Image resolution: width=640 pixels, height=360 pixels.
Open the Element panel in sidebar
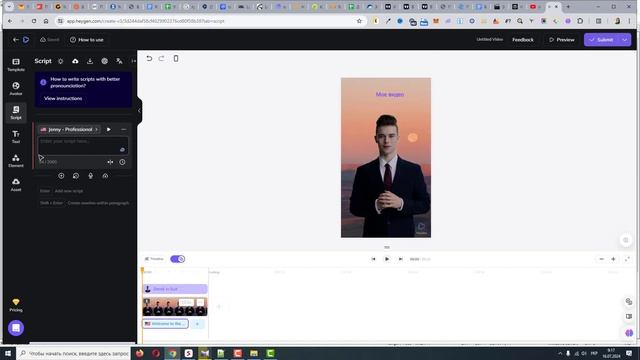16,160
